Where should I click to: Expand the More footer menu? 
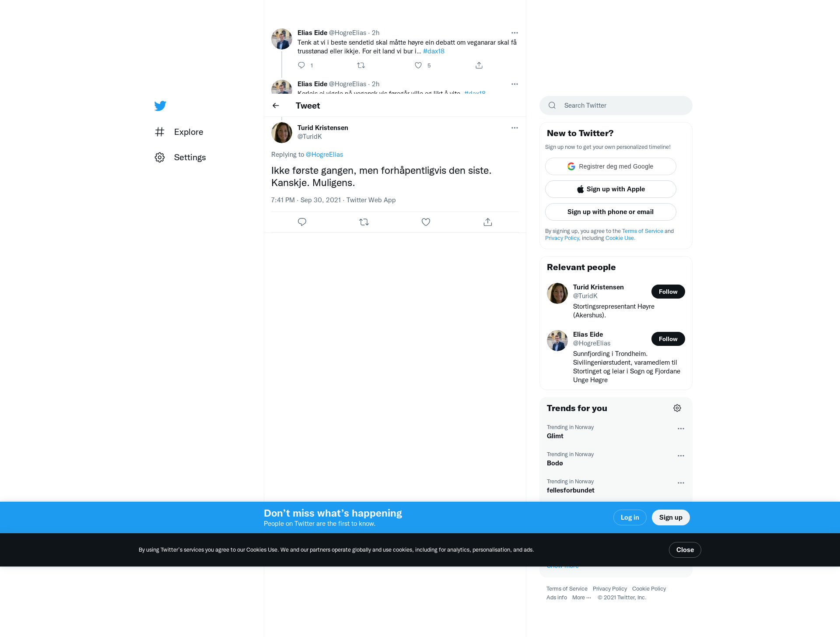tap(581, 598)
